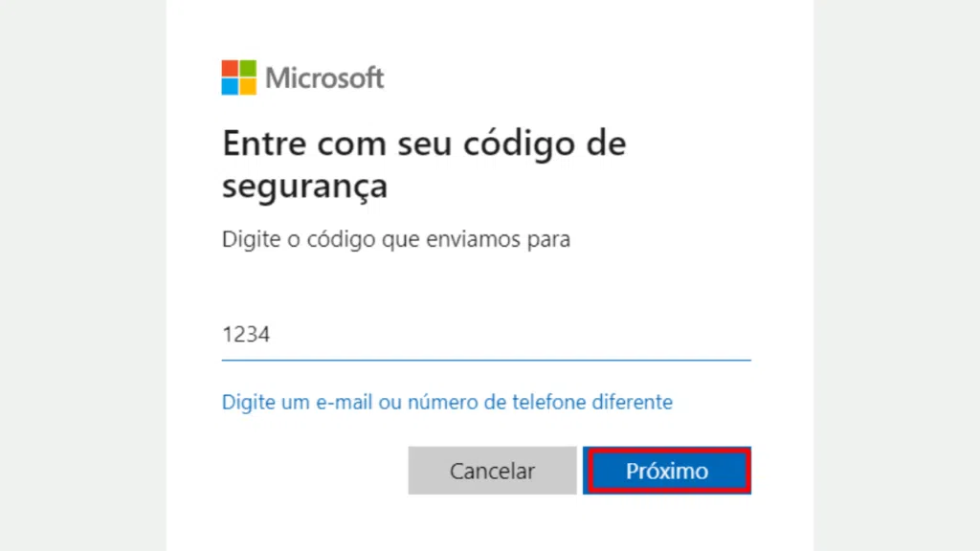
Task: Click 'Digite um e-mail ou número de telefone diferente'
Action: click(447, 402)
